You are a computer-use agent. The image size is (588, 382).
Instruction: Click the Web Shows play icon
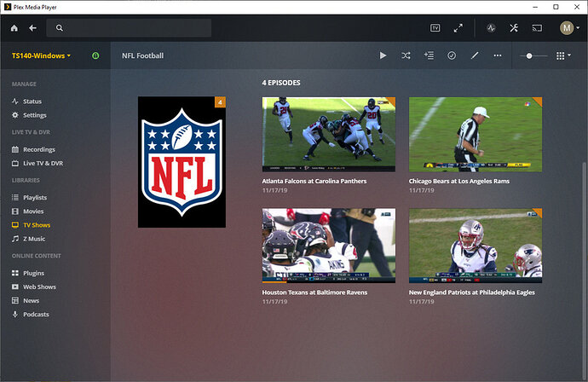click(15, 286)
